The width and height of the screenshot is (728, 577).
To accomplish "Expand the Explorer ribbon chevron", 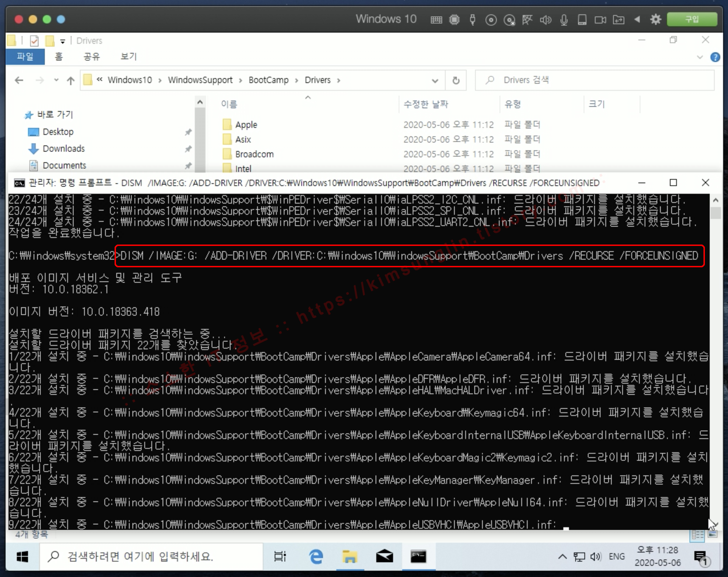I will pos(700,57).
